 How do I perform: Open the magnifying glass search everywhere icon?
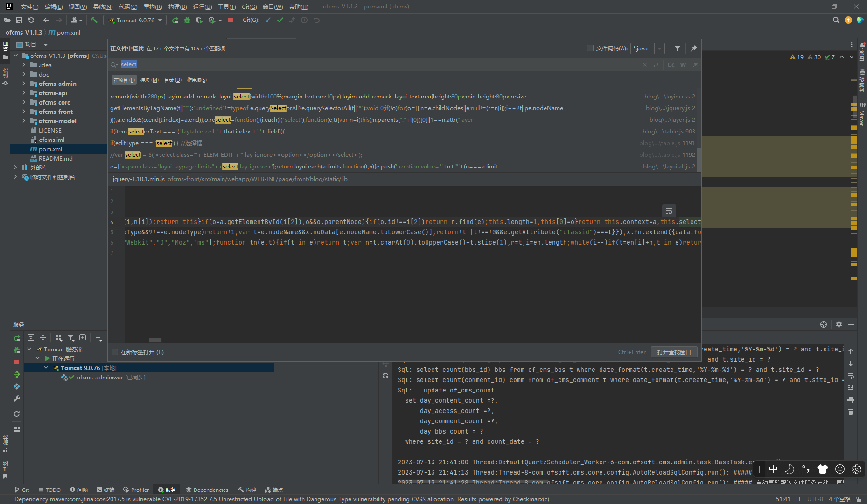coord(836,20)
